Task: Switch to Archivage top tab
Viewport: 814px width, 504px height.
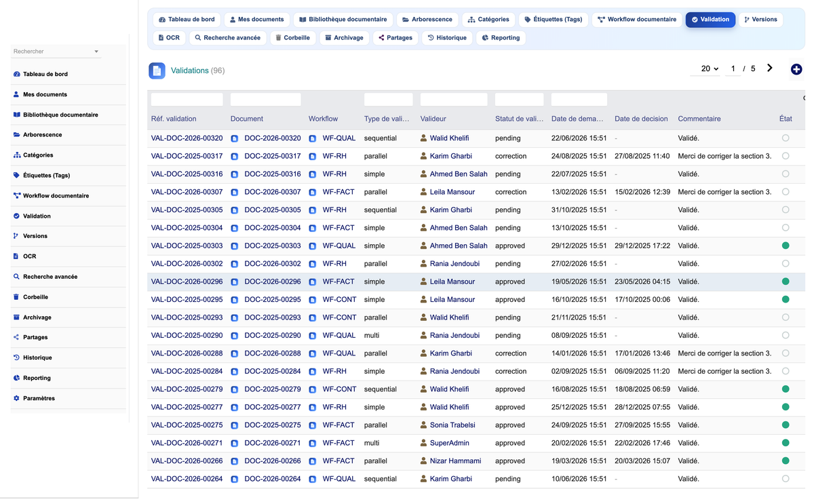Action: coord(344,38)
